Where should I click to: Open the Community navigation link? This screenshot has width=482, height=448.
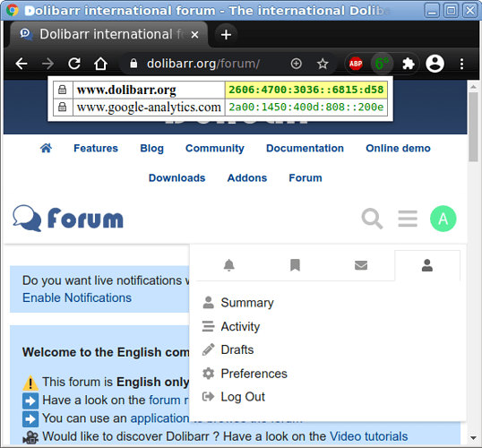[x=215, y=148]
